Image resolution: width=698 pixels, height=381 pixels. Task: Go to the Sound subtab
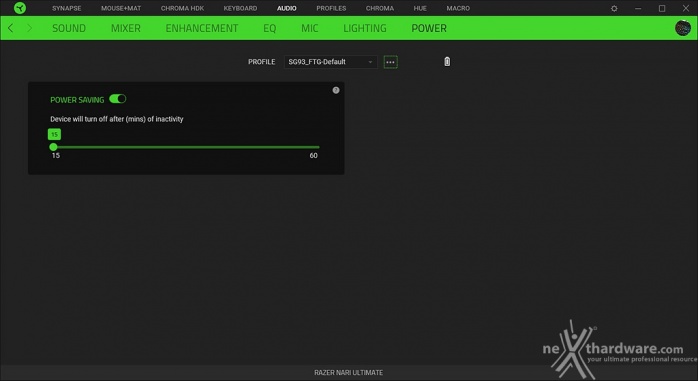(69, 28)
